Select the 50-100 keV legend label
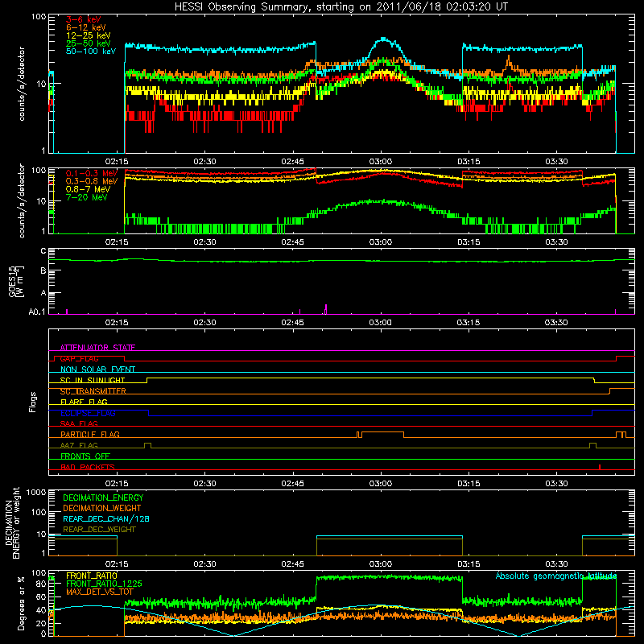The height and width of the screenshot is (644, 644). click(x=91, y=52)
